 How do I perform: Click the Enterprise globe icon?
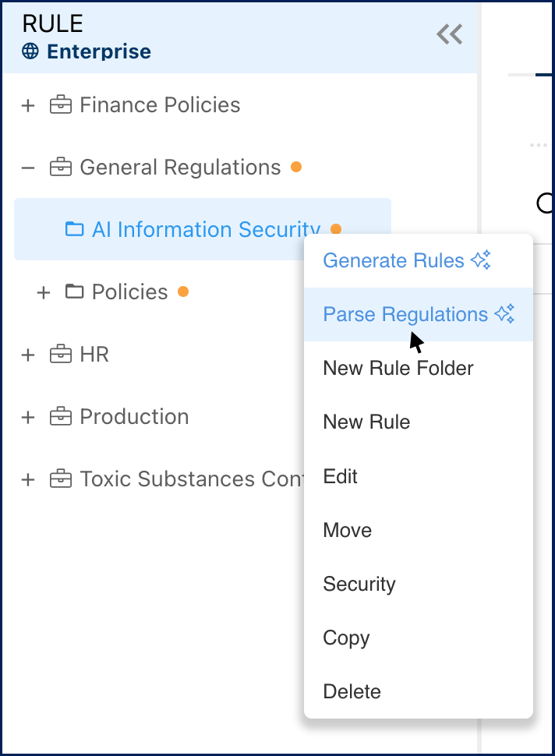tap(30, 51)
